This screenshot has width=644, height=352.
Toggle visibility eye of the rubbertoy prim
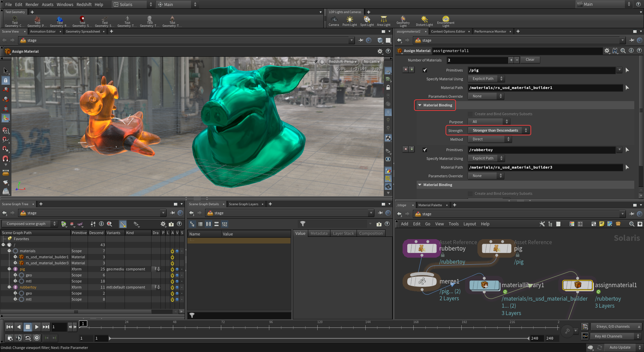tap(177, 287)
